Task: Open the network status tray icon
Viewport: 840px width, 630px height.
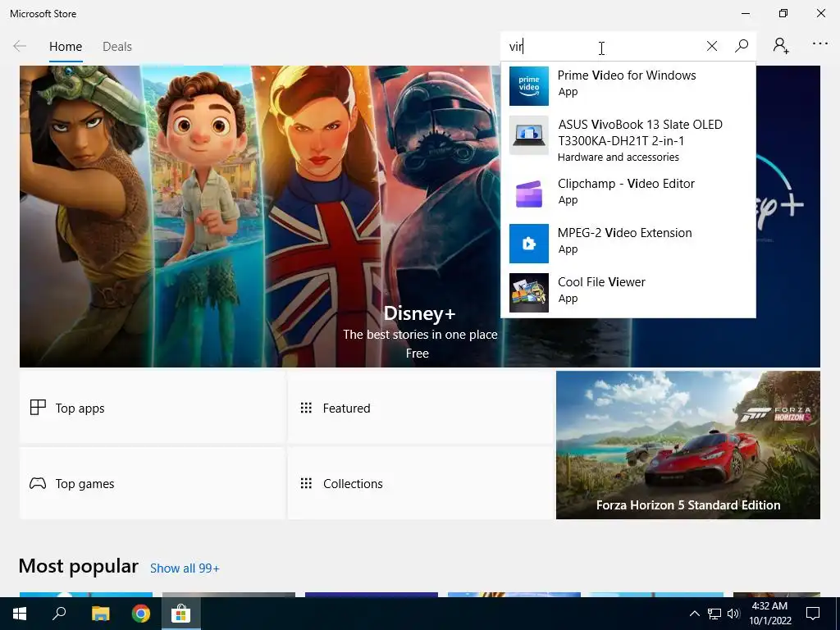Action: coord(714,614)
